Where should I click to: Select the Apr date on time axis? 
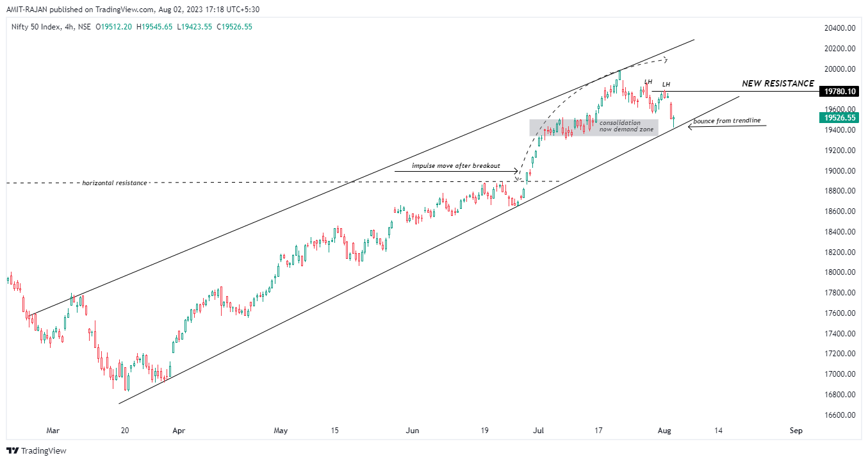(x=179, y=431)
